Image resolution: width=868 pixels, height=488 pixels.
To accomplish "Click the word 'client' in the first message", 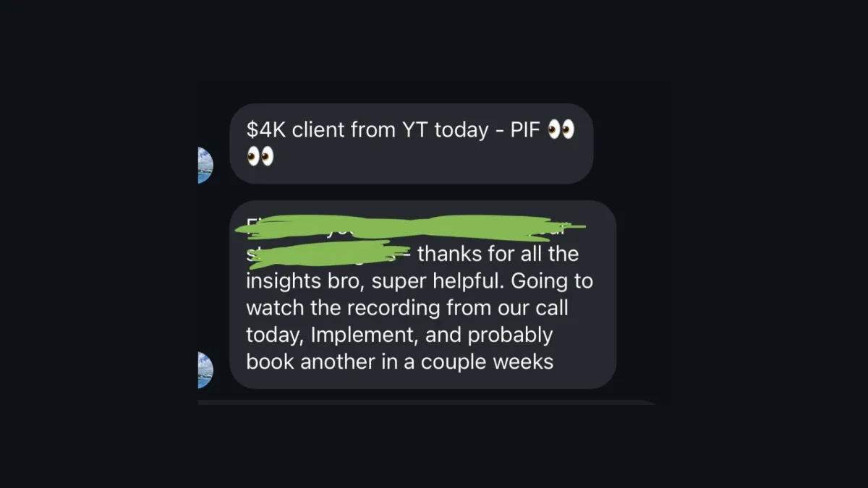I will 319,130.
